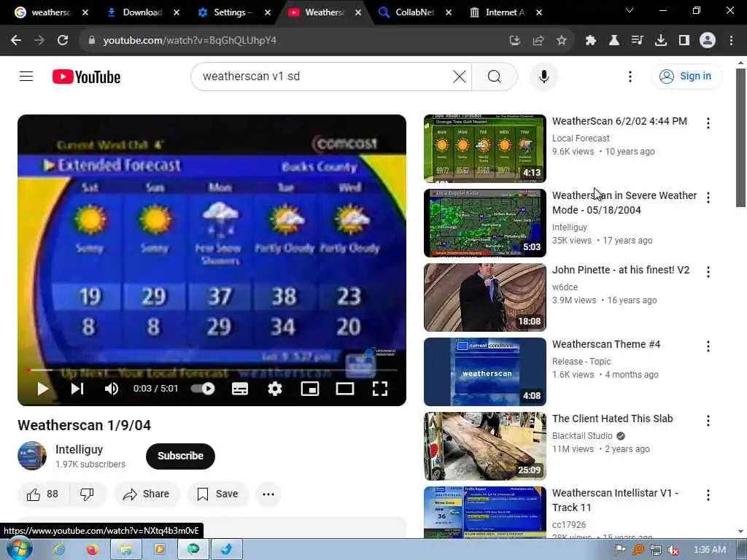Close the CollabNet tab
Viewport: 747px width, 560px height.
pos(449,12)
